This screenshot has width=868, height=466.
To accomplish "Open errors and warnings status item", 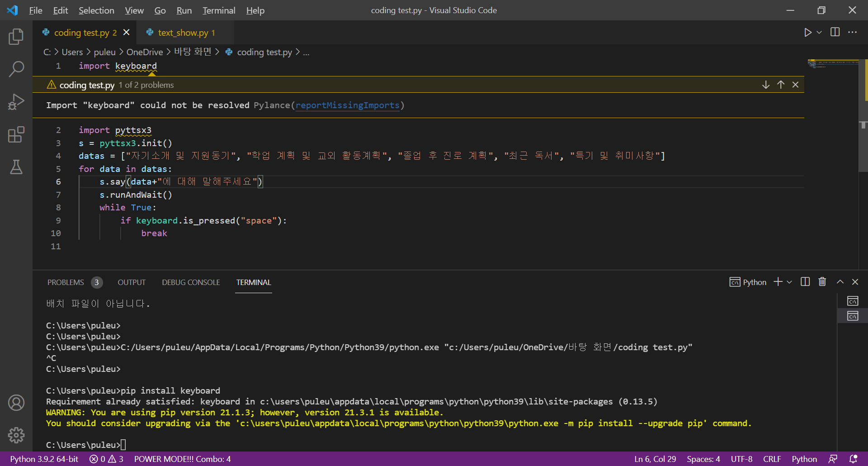I will [107, 459].
